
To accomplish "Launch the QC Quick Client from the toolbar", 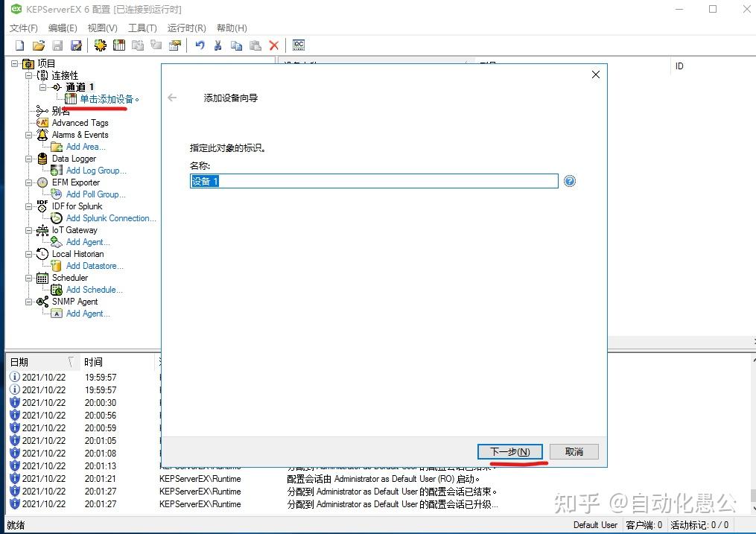I will (x=298, y=45).
